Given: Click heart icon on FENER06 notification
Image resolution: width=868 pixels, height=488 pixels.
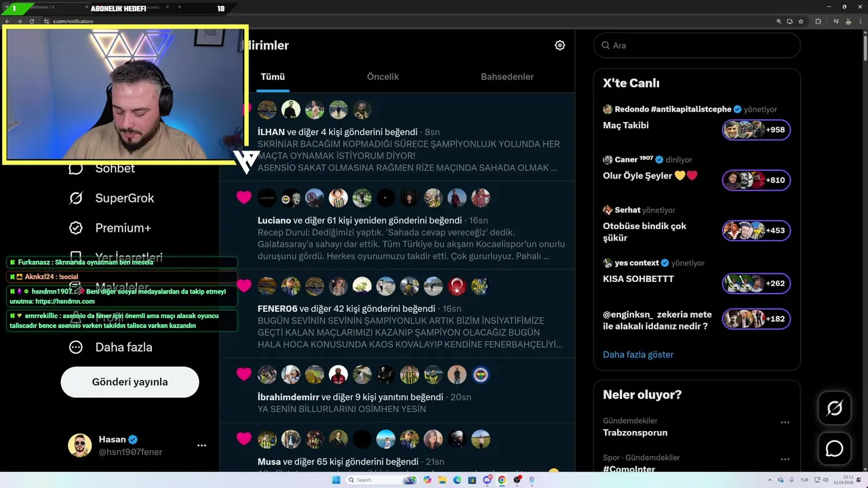Looking at the screenshot, I should [x=244, y=286].
